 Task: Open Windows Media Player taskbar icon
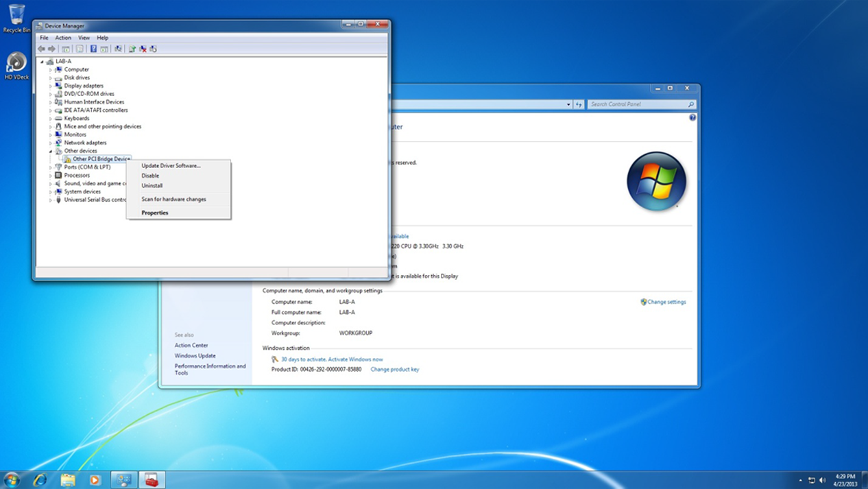coord(95,479)
